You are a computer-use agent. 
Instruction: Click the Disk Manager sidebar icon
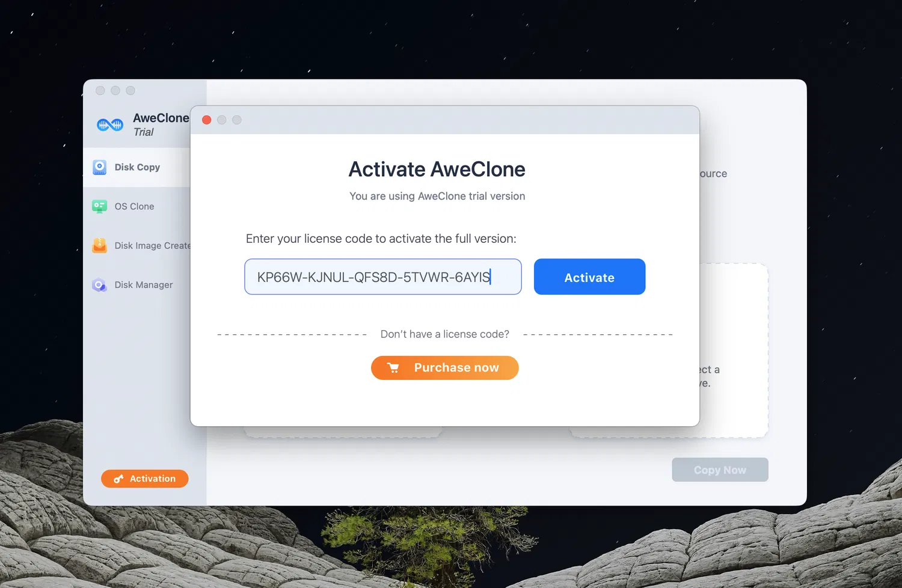point(99,285)
